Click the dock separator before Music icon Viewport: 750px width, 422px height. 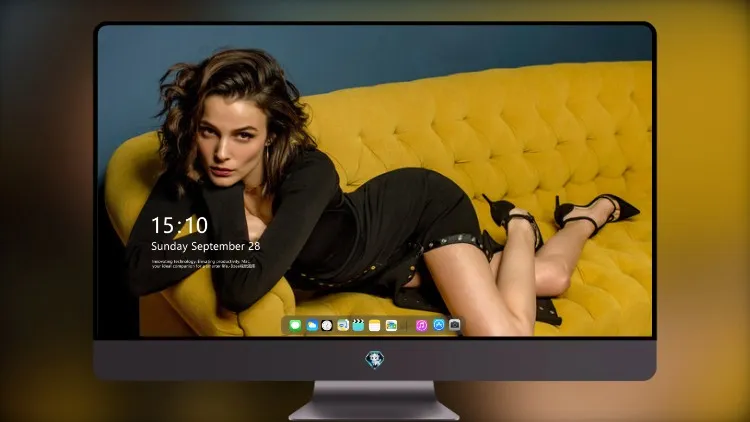(407, 325)
